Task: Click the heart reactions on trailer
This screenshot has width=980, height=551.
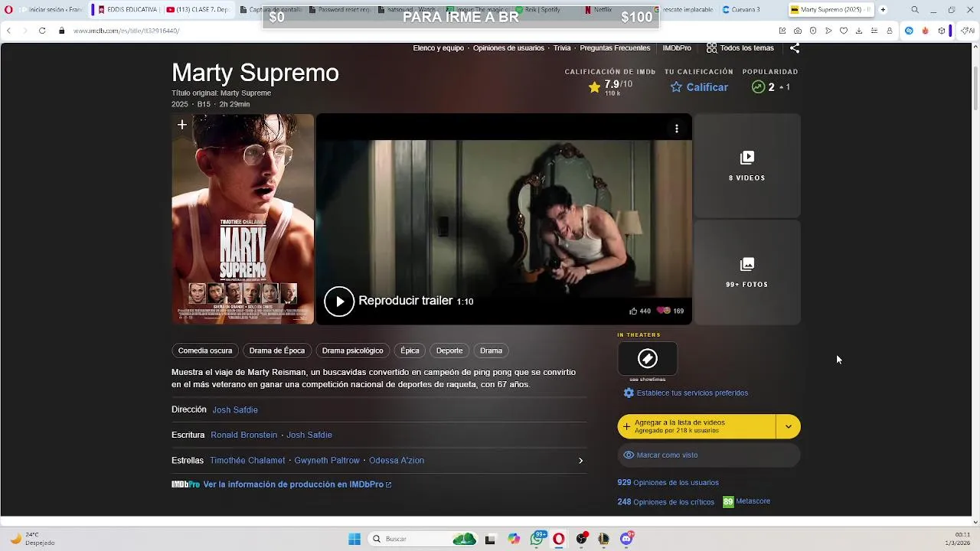Action: [664, 311]
